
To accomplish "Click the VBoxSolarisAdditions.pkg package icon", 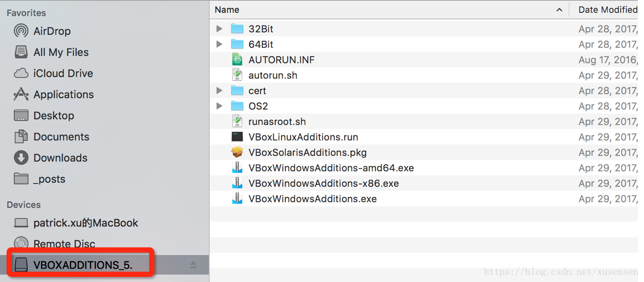I will tap(237, 152).
